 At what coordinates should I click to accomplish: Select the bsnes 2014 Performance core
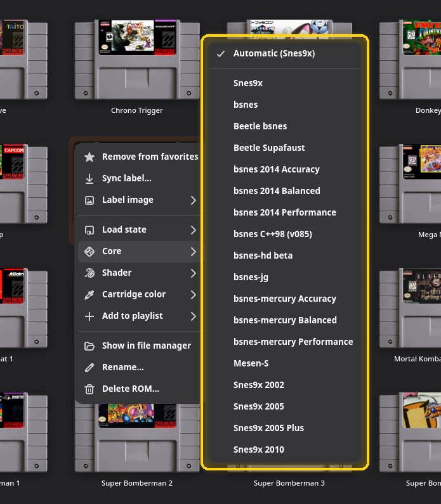284,212
